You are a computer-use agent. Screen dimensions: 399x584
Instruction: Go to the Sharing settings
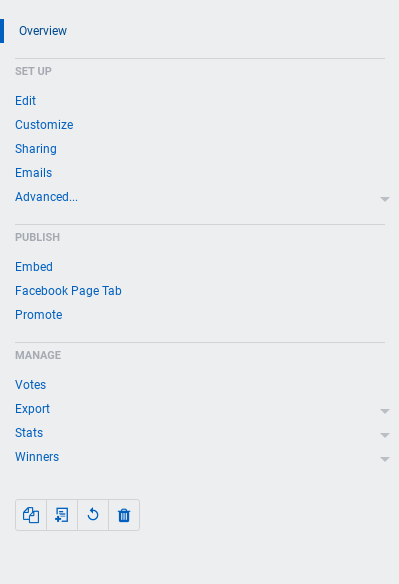pyautogui.click(x=36, y=149)
